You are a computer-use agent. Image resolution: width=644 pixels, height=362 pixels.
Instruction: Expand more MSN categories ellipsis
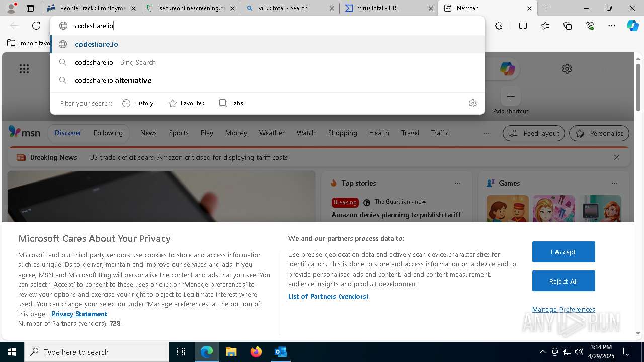click(486, 133)
